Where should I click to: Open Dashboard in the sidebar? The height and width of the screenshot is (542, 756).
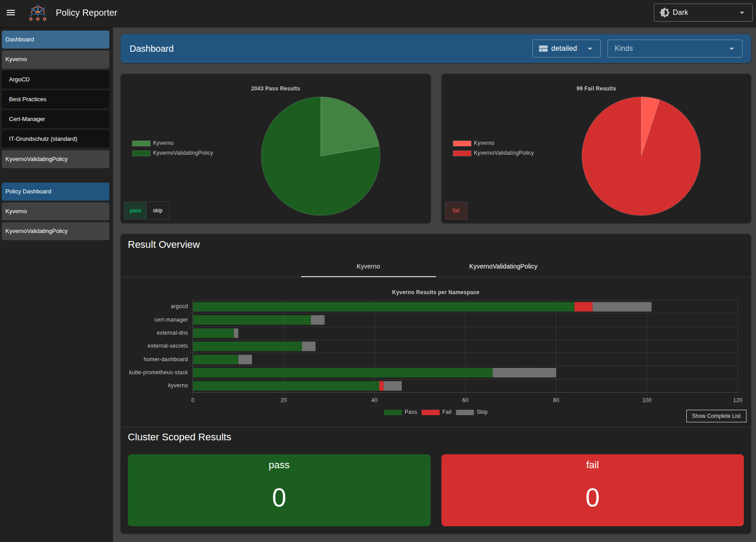(x=55, y=40)
